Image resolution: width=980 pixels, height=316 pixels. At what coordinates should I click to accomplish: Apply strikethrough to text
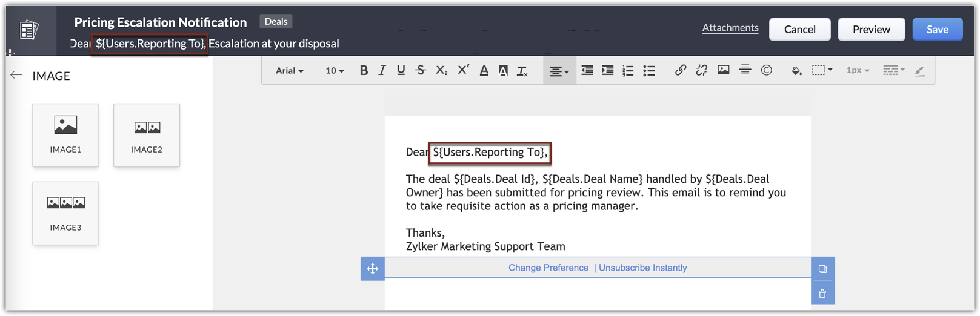pyautogui.click(x=421, y=70)
